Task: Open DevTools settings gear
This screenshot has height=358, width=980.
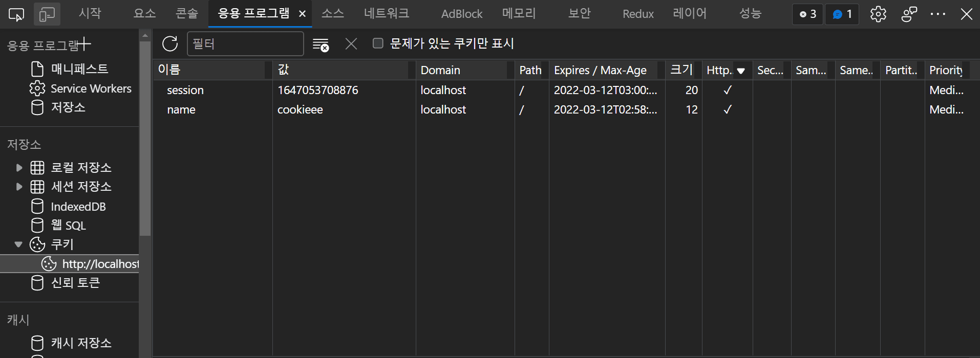Action: 878,14
